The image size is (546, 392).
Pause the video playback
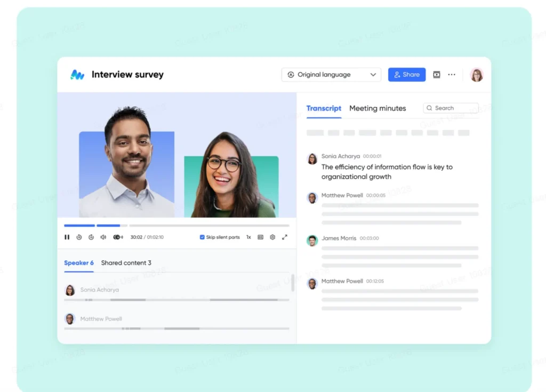tap(67, 237)
